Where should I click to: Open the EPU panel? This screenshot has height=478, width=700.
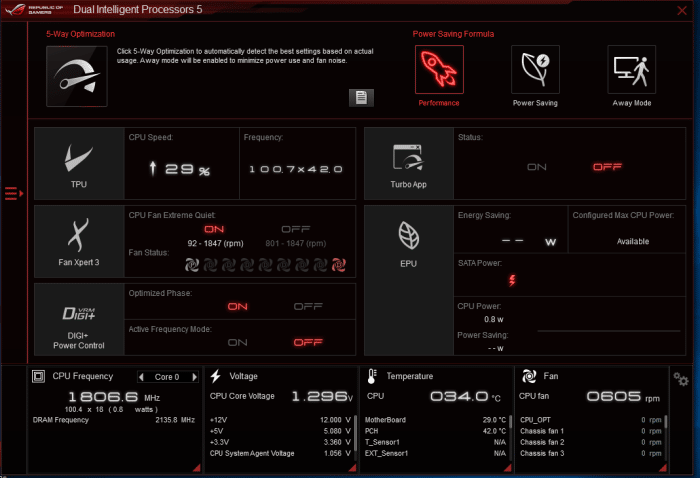pyautogui.click(x=408, y=280)
